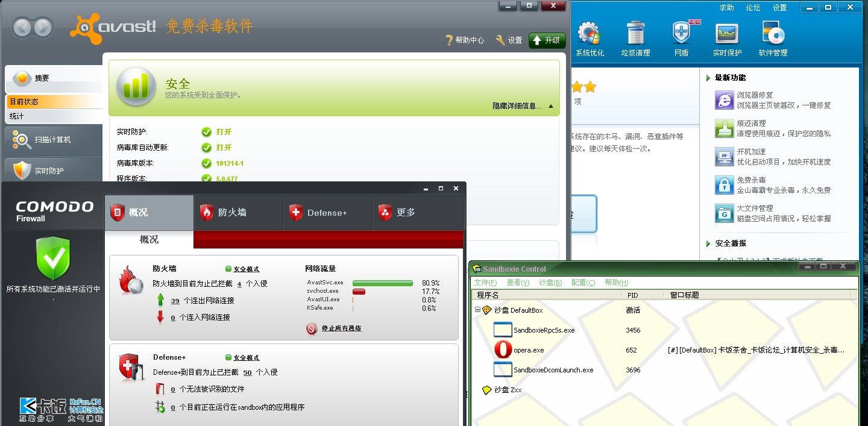Open the 0 inbound connections link
This screenshot has width=868, height=426.
pos(173,318)
